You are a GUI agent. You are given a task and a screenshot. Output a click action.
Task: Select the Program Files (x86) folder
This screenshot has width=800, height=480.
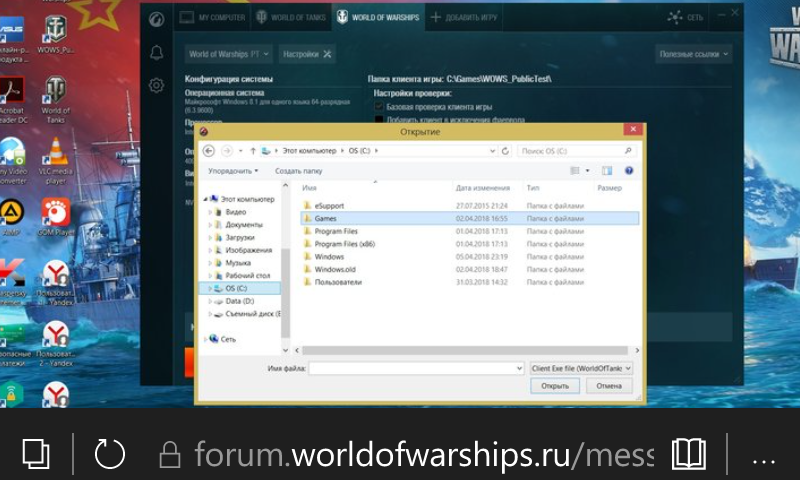[x=344, y=244]
